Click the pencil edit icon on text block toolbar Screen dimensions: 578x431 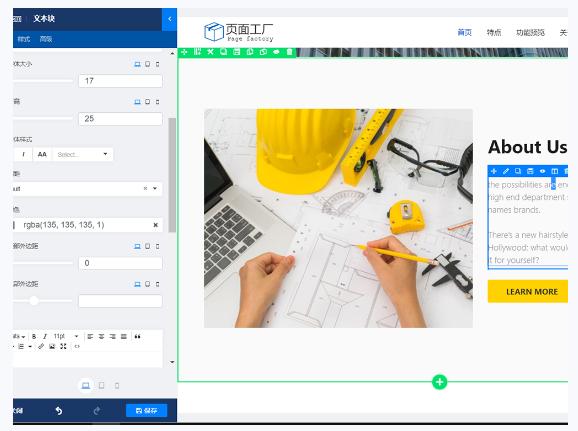click(506, 171)
